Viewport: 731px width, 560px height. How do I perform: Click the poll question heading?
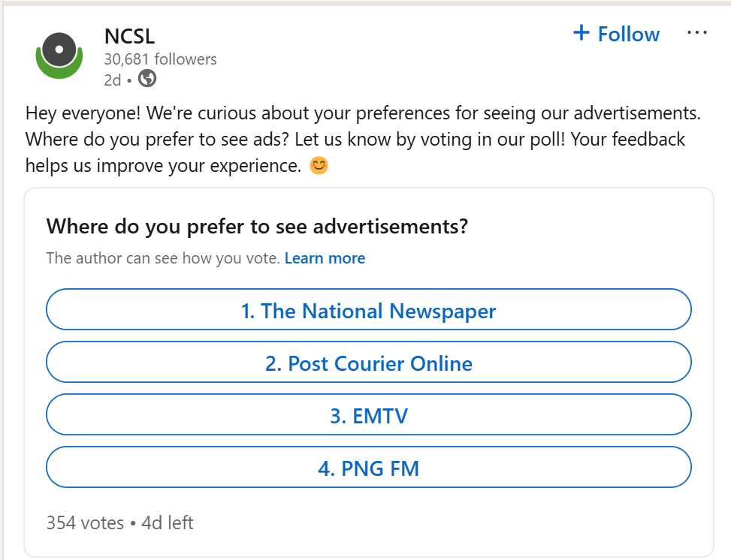[x=257, y=227]
